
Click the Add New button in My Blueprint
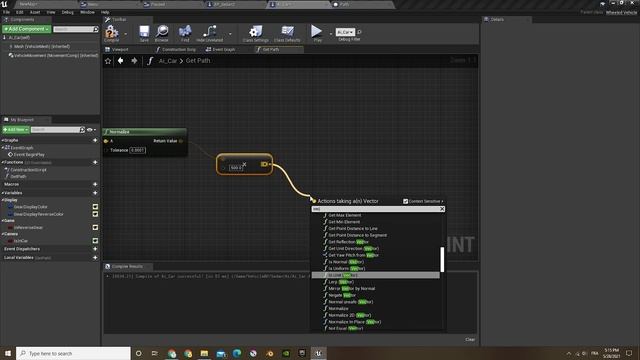[x=16, y=130]
